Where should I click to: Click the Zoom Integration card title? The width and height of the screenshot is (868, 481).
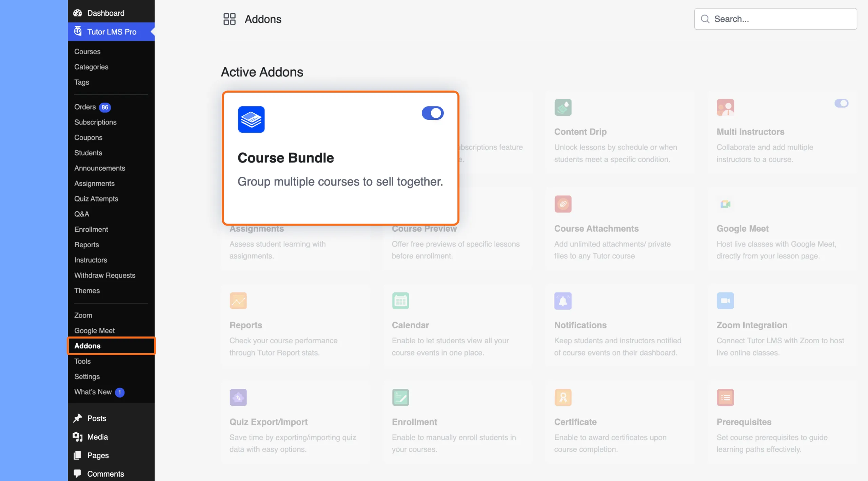752,325
